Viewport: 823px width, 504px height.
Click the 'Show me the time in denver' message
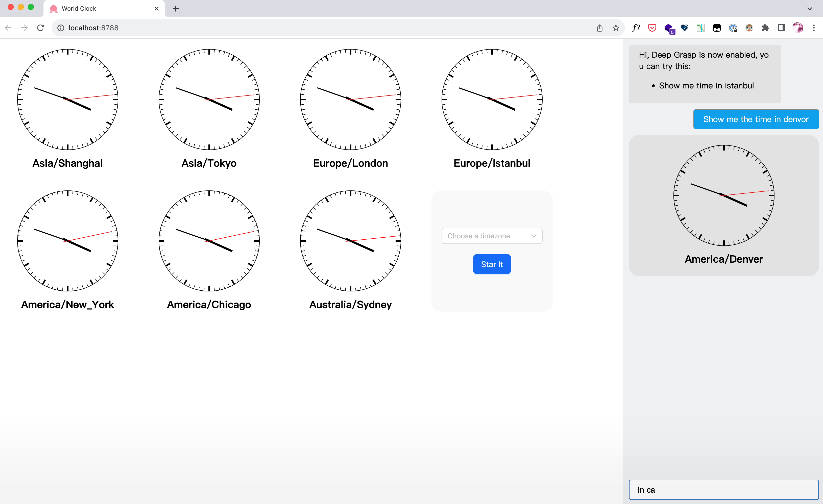(x=755, y=119)
